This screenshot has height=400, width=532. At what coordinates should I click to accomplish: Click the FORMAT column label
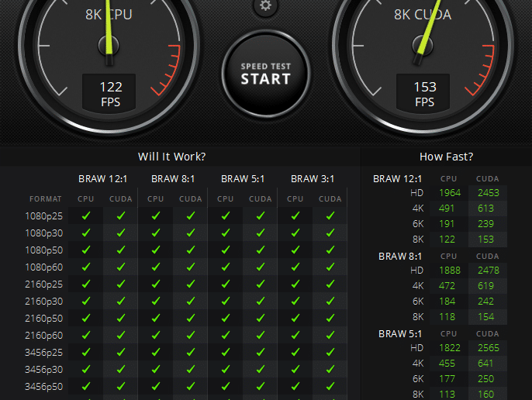click(x=46, y=199)
